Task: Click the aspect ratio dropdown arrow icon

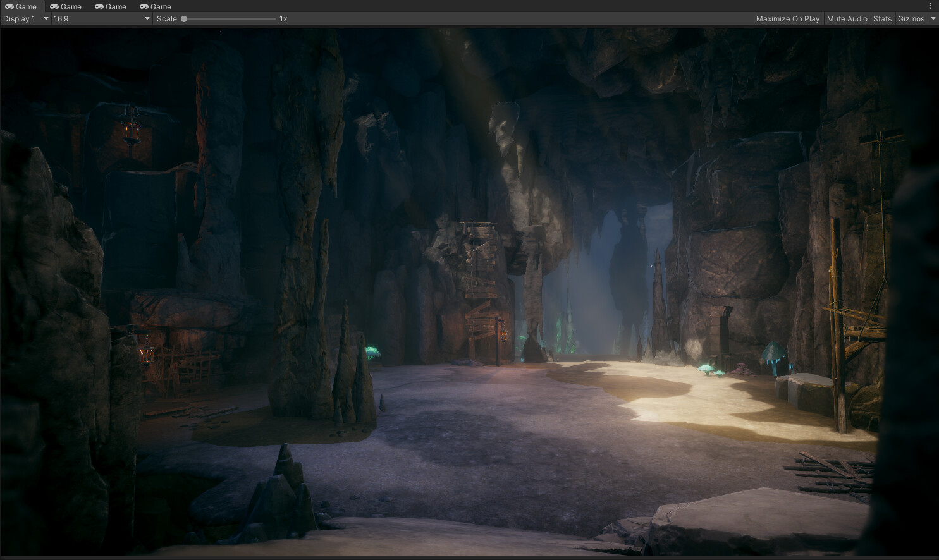Action: 146,18
